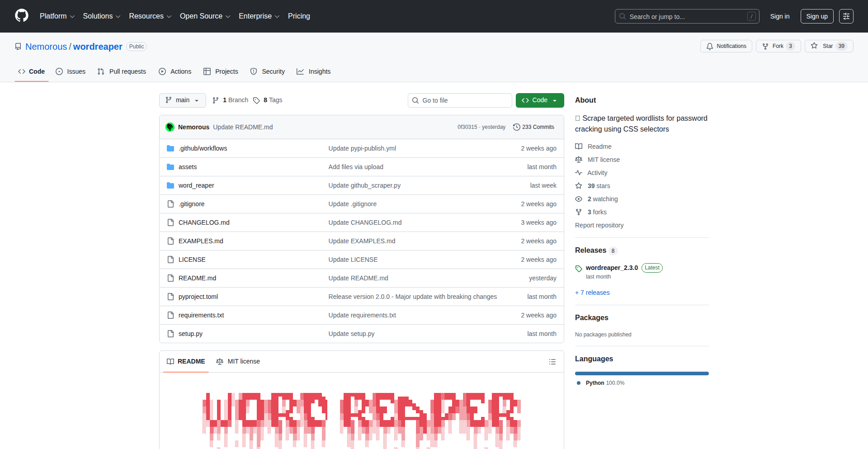This screenshot has height=449, width=868.
Task: Switch to the Actions tab
Action: click(175, 71)
